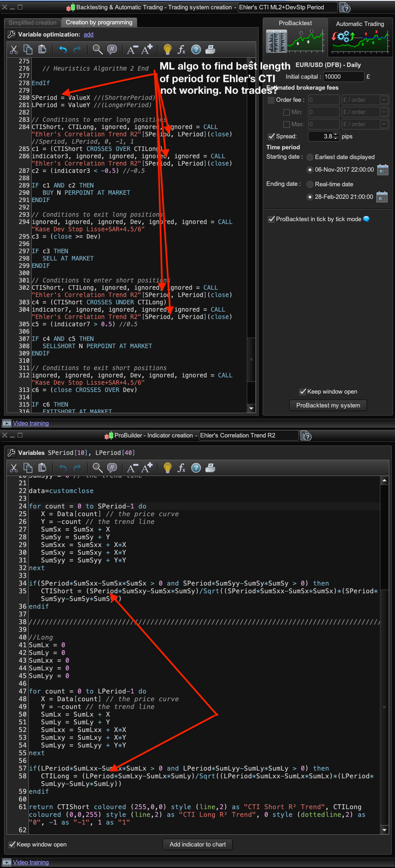The height and width of the screenshot is (868, 395).
Task: Undo in the trading system editor
Action: pos(63,50)
